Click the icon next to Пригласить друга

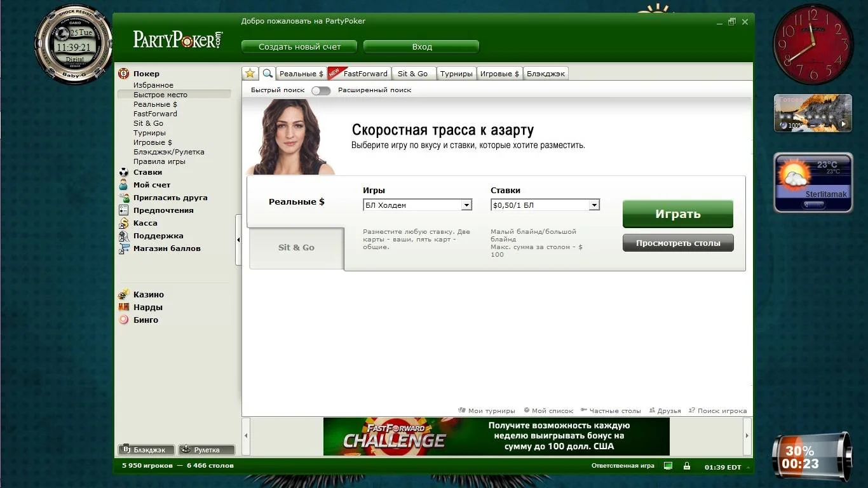coord(123,198)
